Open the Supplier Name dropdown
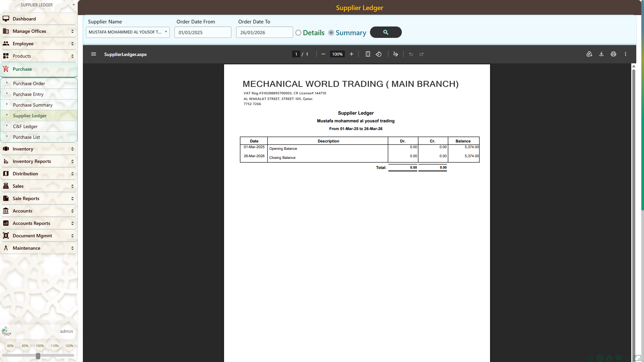The width and height of the screenshot is (644, 362). point(127,32)
